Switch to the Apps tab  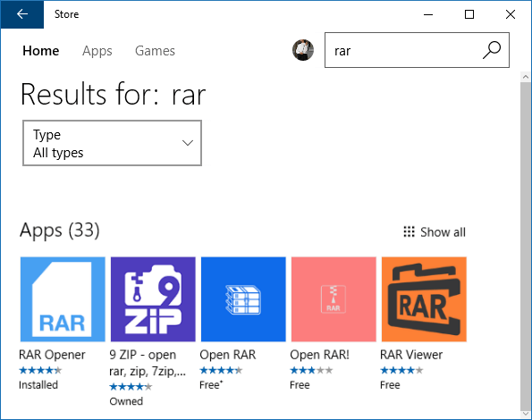pos(97,51)
